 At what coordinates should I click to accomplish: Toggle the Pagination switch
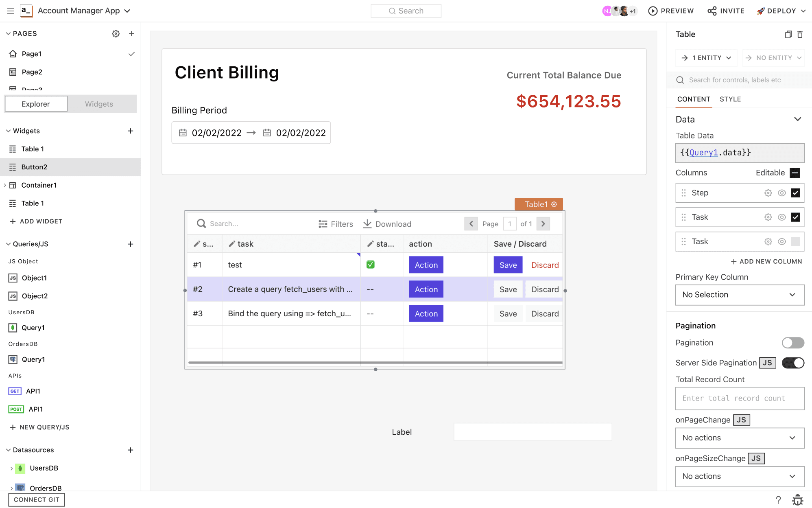(x=792, y=343)
